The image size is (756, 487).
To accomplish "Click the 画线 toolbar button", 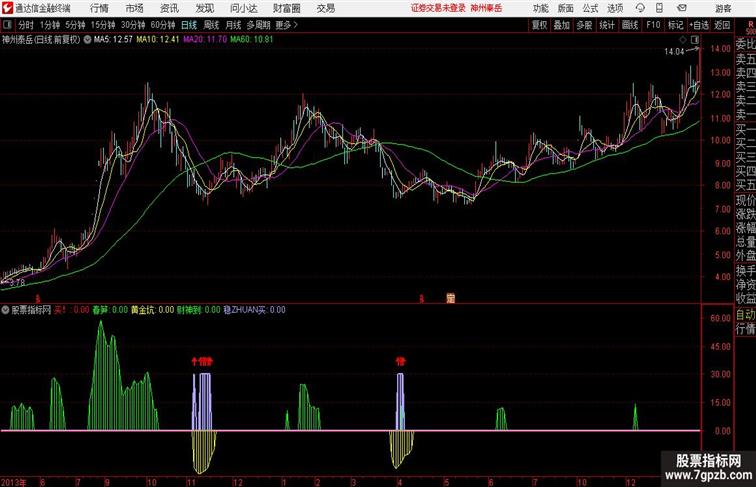I will (x=630, y=25).
